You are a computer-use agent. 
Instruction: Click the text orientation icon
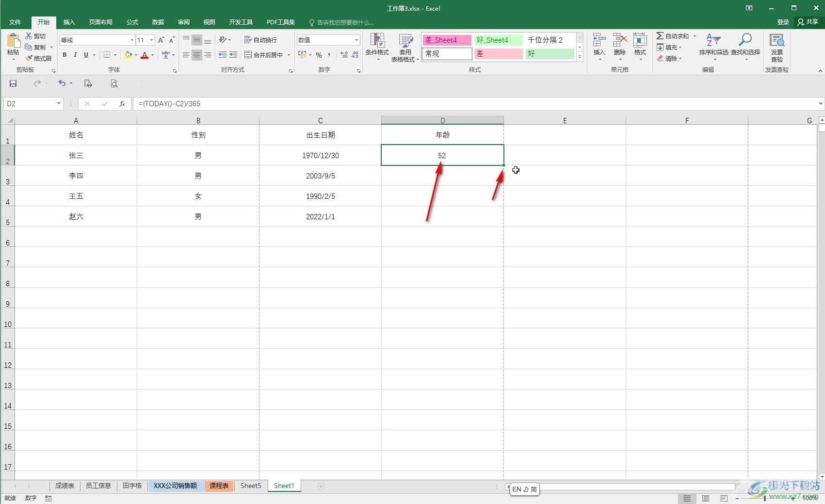click(223, 40)
